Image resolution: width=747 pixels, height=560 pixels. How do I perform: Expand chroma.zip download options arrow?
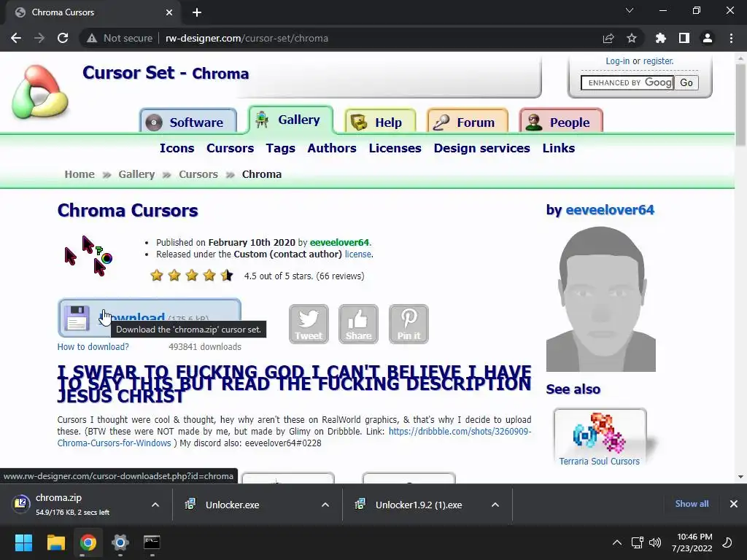(x=155, y=505)
